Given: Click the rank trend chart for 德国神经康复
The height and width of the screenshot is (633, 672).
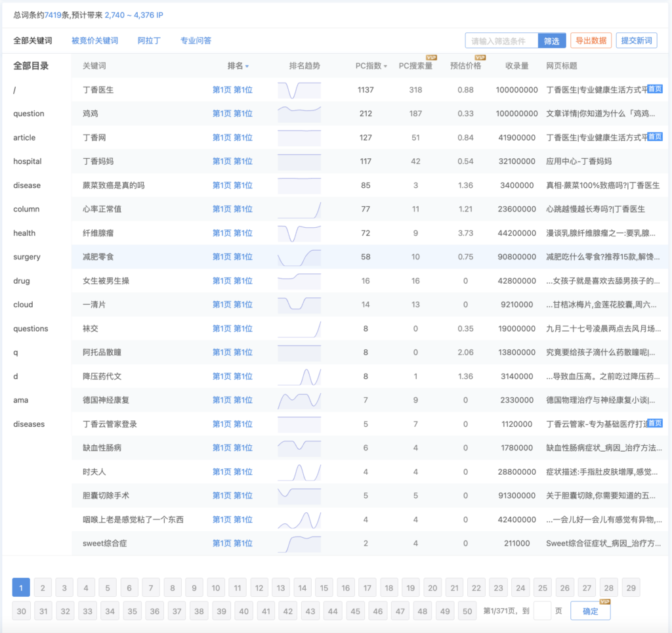Looking at the screenshot, I should [x=299, y=401].
